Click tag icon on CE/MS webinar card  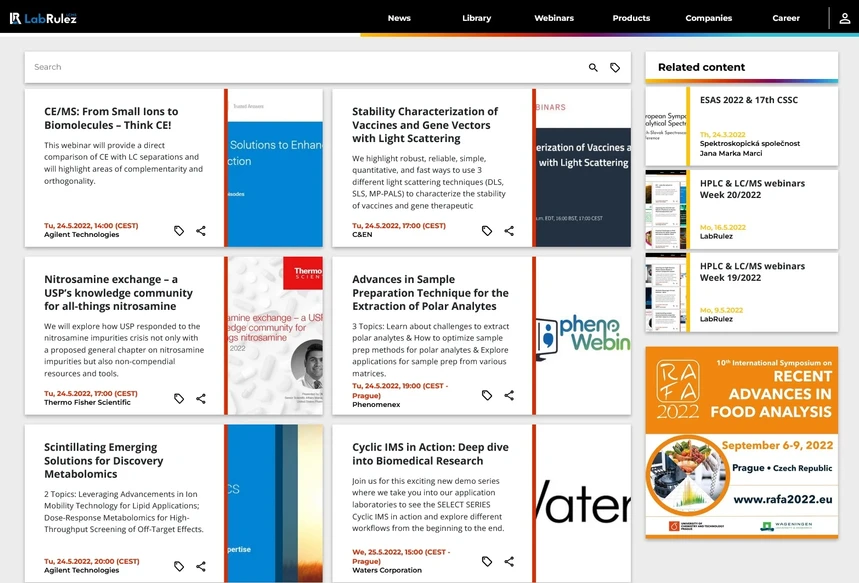point(179,231)
